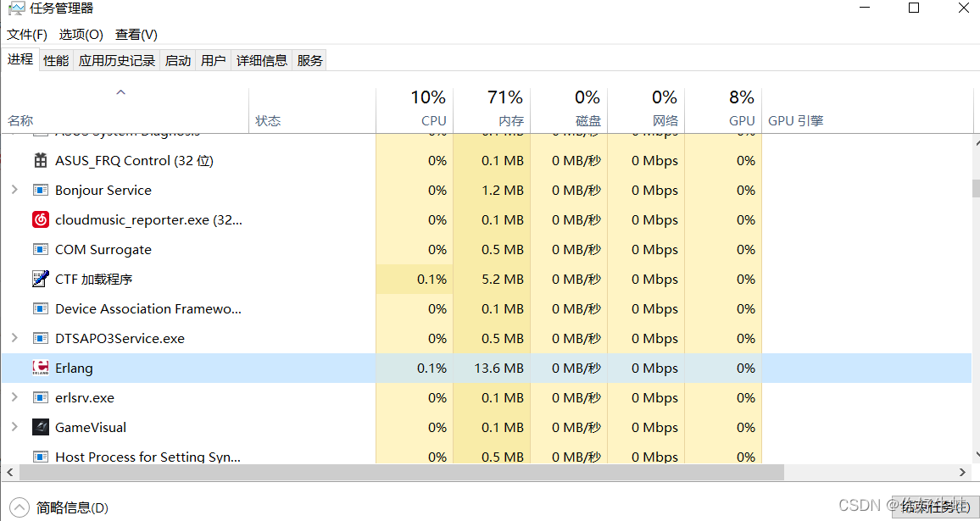Select the ASUS_FRQ Control (32 位) name
Screen dimensions: 980x521
pyautogui.click(x=135, y=161)
